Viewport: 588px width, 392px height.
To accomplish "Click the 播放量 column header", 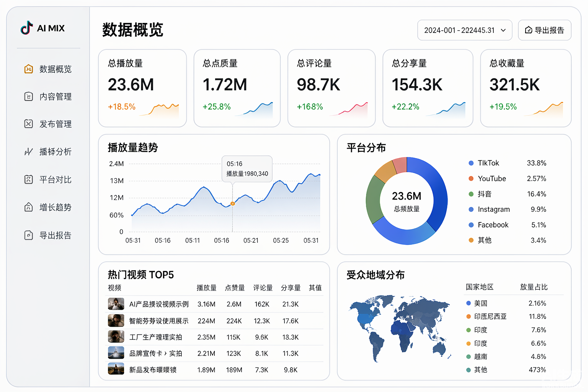I will coord(206,287).
